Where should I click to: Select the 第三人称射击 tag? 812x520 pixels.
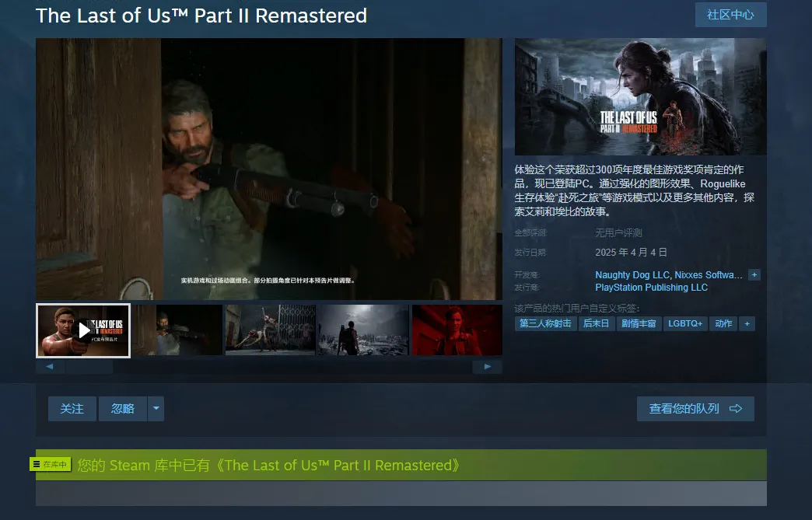tap(545, 323)
